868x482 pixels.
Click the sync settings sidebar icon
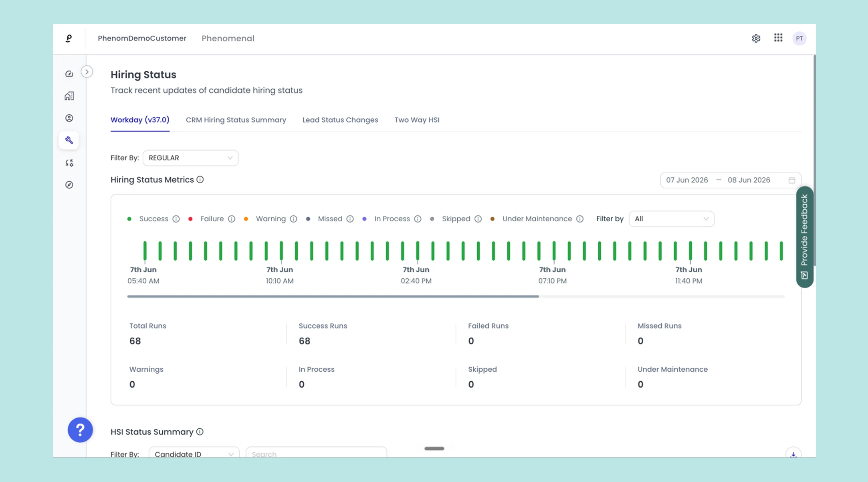point(69,163)
